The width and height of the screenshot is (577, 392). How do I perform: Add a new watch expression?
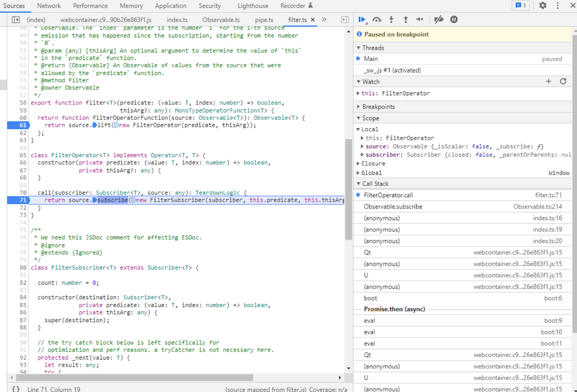[x=548, y=82]
